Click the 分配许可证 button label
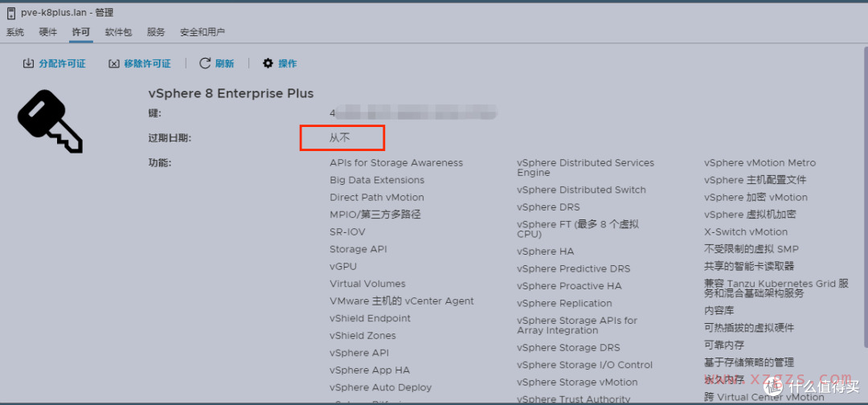Image resolution: width=868 pixels, height=405 pixels. point(63,63)
